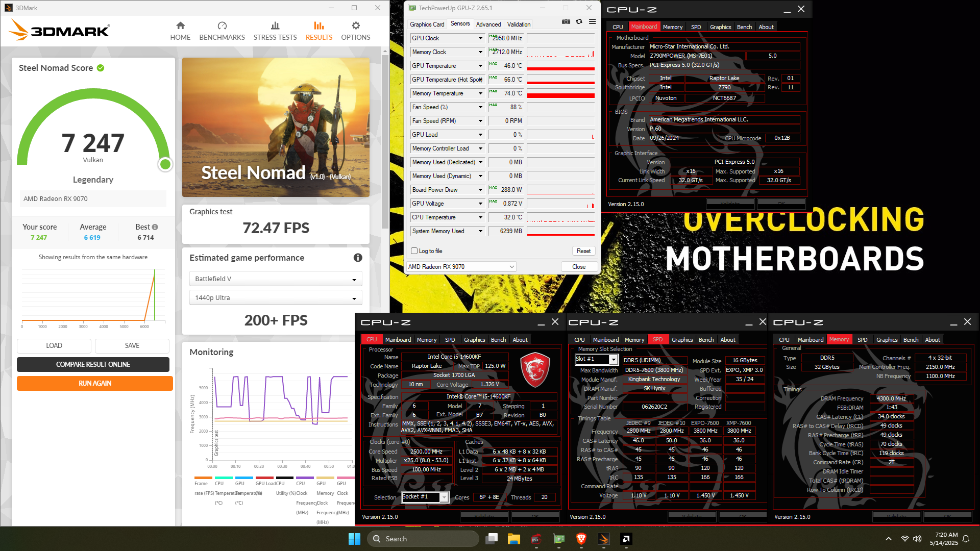Click the GPU Temperature red sensor graph
The image size is (980, 551).
pyautogui.click(x=560, y=66)
